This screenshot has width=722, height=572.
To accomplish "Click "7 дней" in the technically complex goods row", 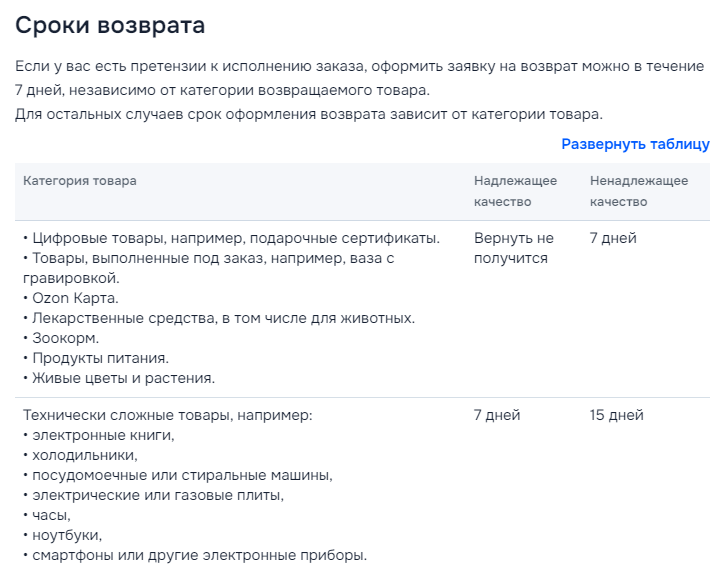I will click(x=497, y=415).
